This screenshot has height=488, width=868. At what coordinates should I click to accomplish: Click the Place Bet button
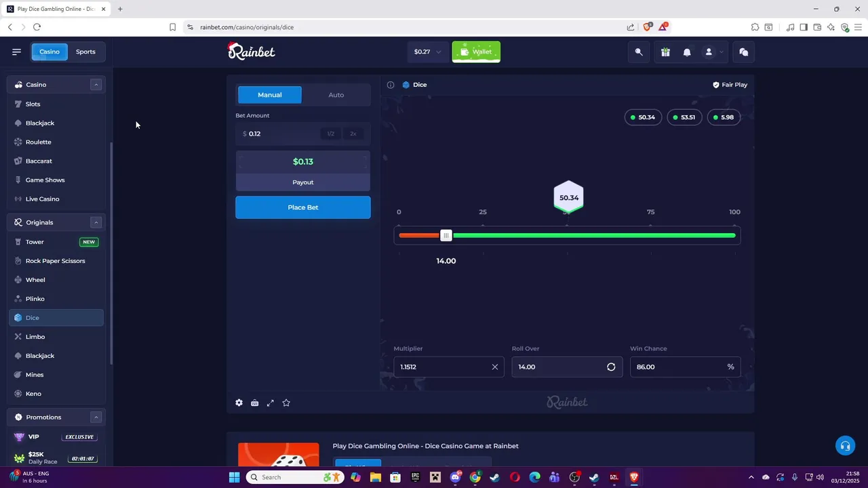[303, 207]
